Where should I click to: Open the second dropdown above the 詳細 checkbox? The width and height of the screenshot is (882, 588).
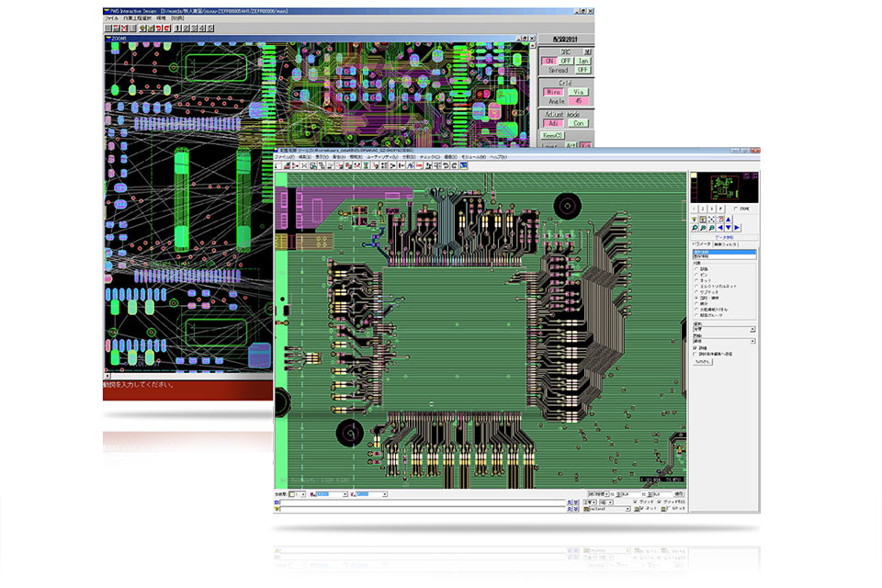click(x=723, y=341)
